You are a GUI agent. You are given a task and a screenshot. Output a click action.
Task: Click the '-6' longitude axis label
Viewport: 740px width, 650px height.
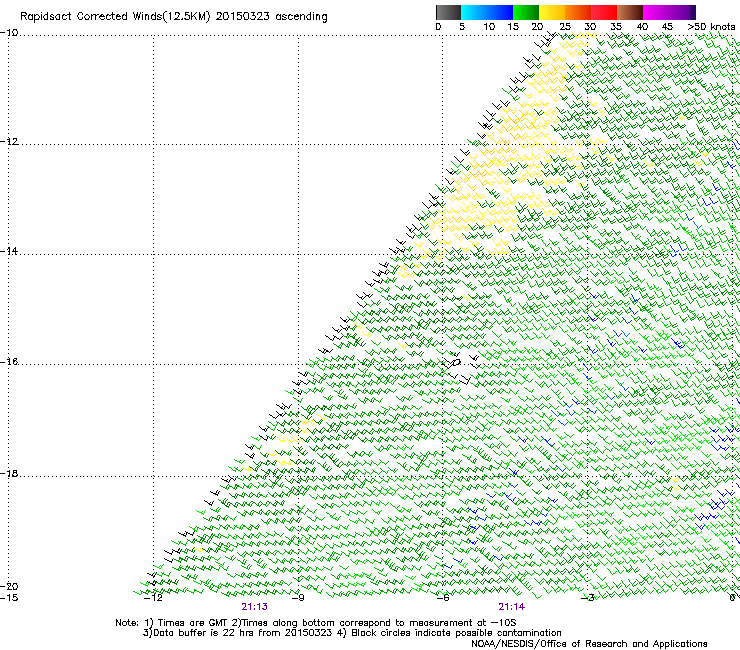pyautogui.click(x=443, y=598)
